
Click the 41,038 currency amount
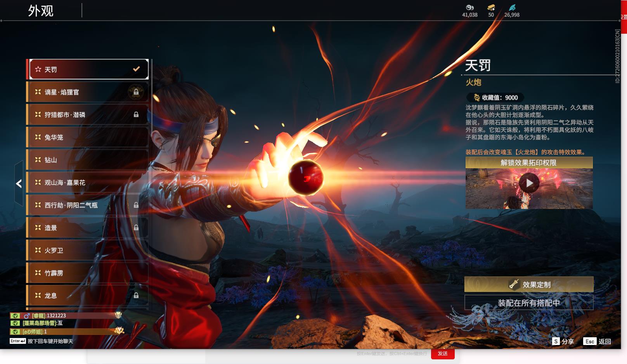pos(470,15)
